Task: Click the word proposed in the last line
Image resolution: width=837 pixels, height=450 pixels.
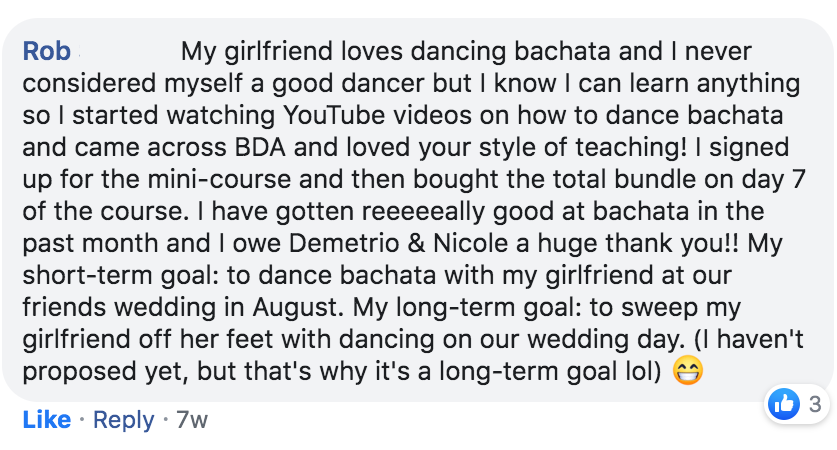Action: (80, 370)
